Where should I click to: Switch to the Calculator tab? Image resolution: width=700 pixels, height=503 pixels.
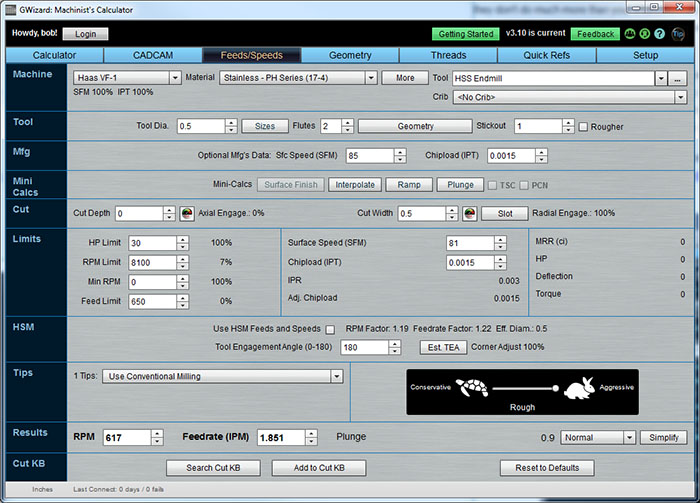(54, 55)
